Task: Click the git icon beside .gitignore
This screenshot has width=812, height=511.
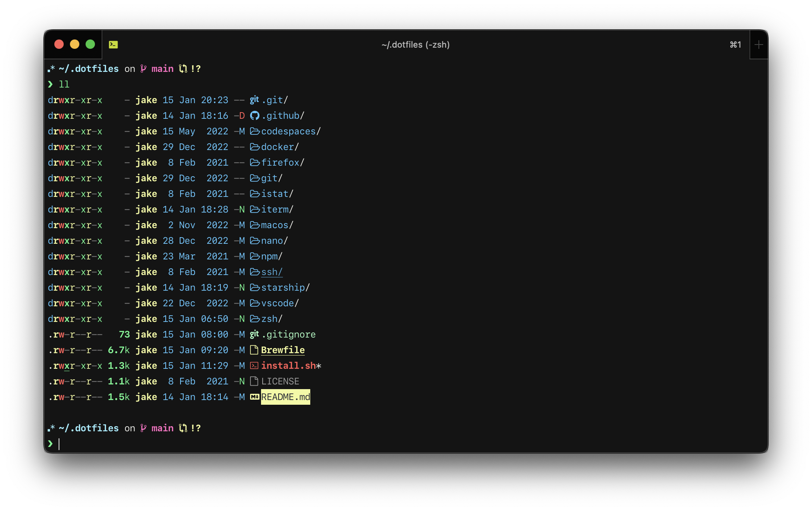Action: tap(254, 334)
